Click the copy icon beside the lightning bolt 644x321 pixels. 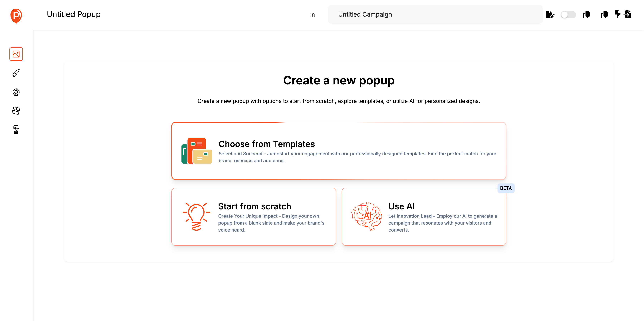click(604, 15)
